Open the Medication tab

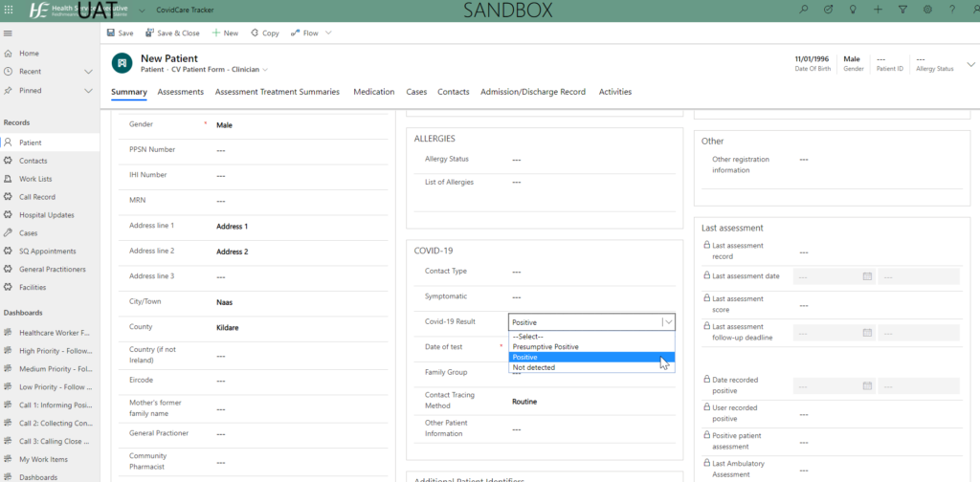[x=374, y=92]
